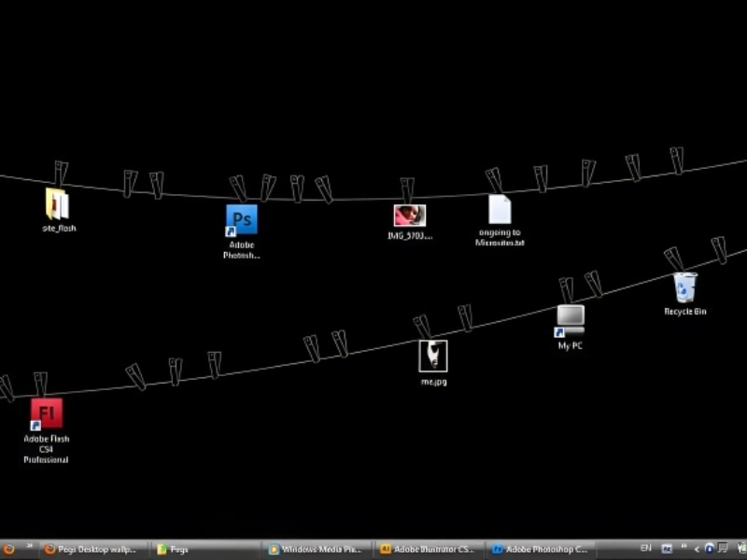Switch to the Pegs folder window
Image resolution: width=747 pixels, height=560 pixels.
tap(205, 550)
